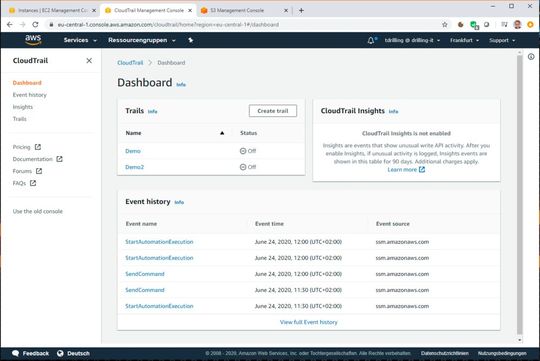Open Event history in the sidebar

click(x=30, y=95)
